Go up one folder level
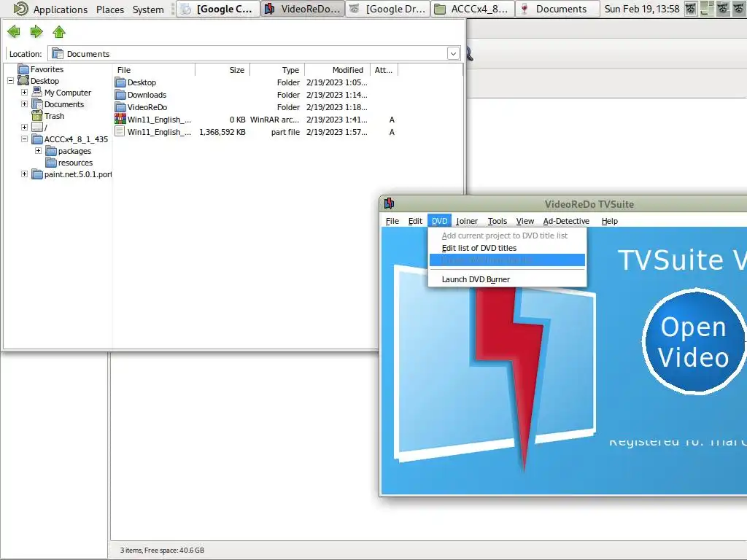Viewport: 747px width, 560px height. [59, 32]
